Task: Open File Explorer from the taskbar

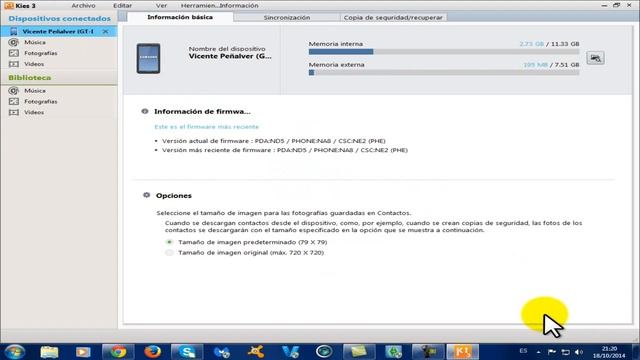Action: pyautogui.click(x=49, y=352)
